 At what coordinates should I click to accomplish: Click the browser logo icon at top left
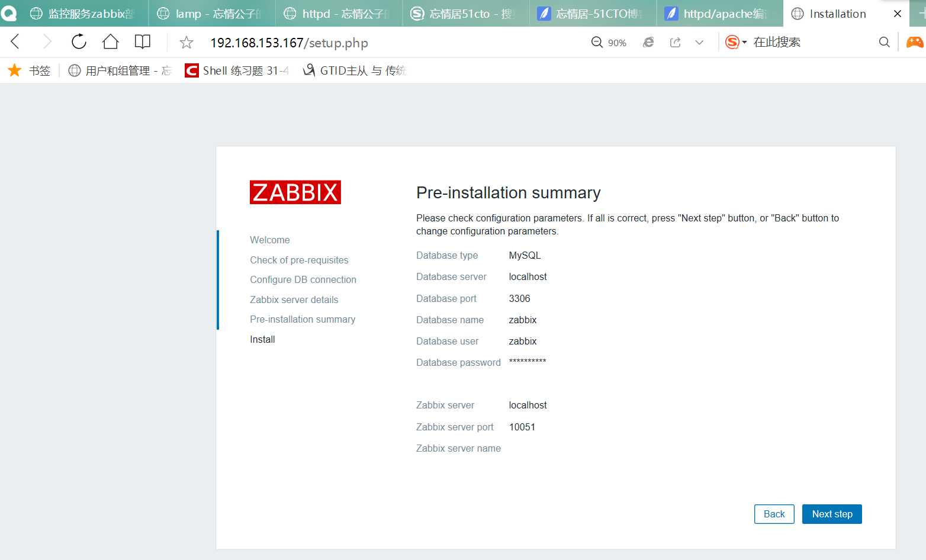8,13
